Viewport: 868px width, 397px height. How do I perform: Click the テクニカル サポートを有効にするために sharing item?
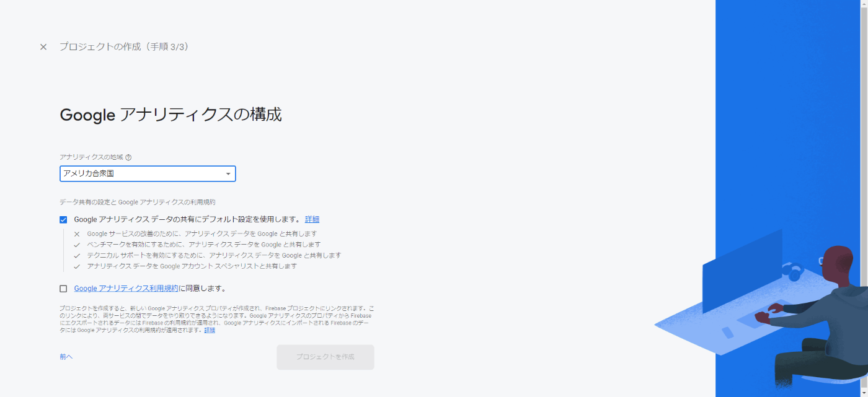pyautogui.click(x=214, y=255)
